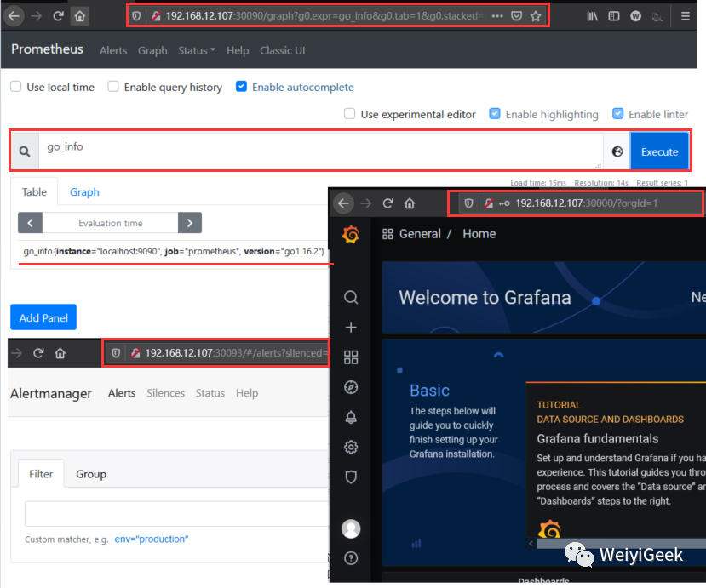Expand the Prometheus Status dropdown

pos(197,50)
